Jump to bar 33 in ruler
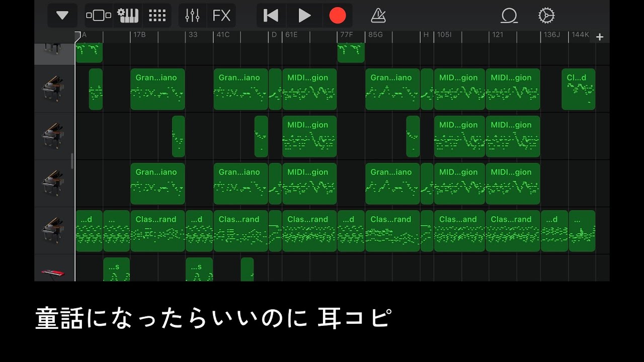This screenshot has width=644, height=362. [193, 35]
